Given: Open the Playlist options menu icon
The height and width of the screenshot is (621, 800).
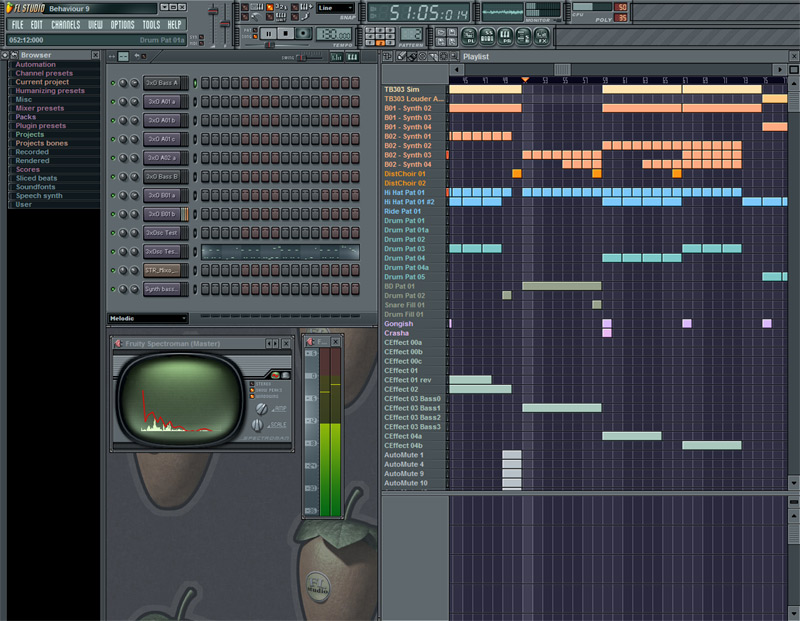Looking at the screenshot, I should click(x=388, y=57).
